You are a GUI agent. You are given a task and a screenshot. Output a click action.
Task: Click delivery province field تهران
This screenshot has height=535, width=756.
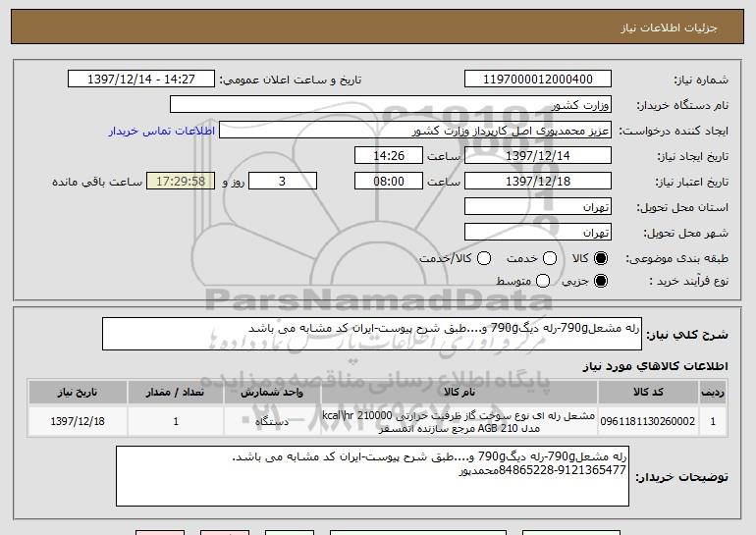coord(538,207)
